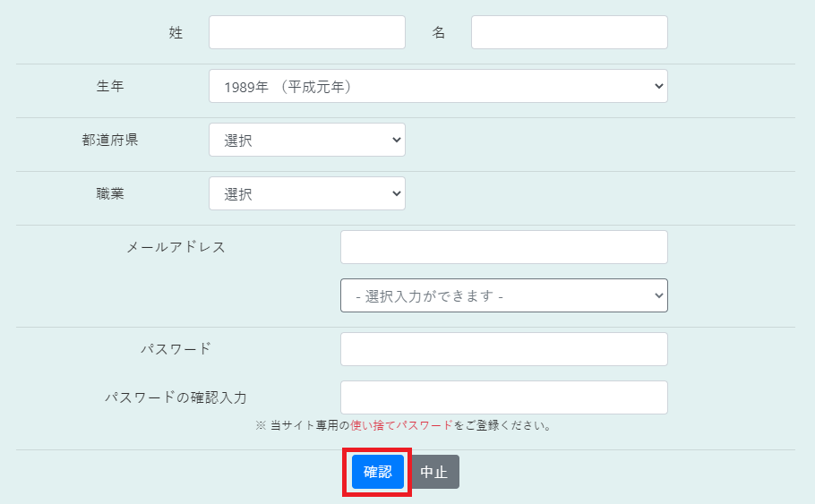Open the 使い捨てパスワード link

[x=401, y=425]
